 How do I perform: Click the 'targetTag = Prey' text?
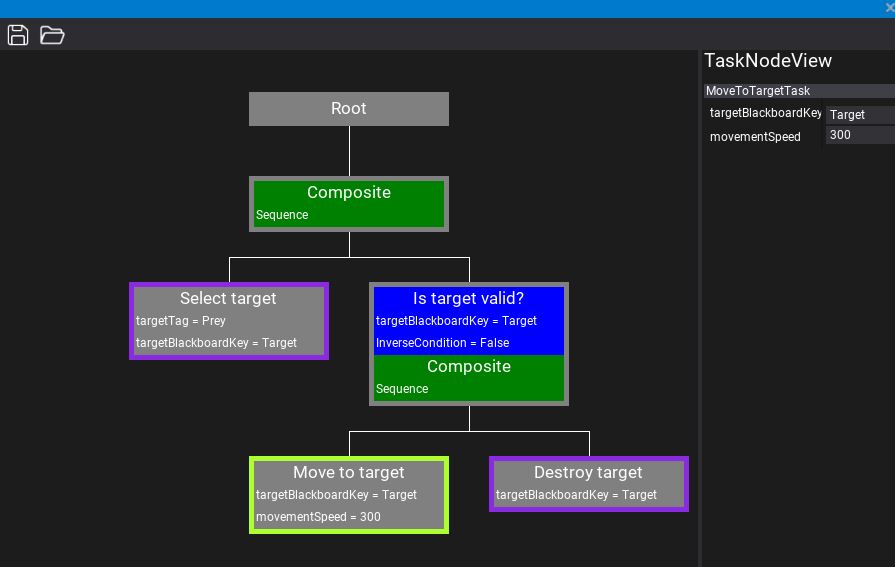[x=180, y=321]
